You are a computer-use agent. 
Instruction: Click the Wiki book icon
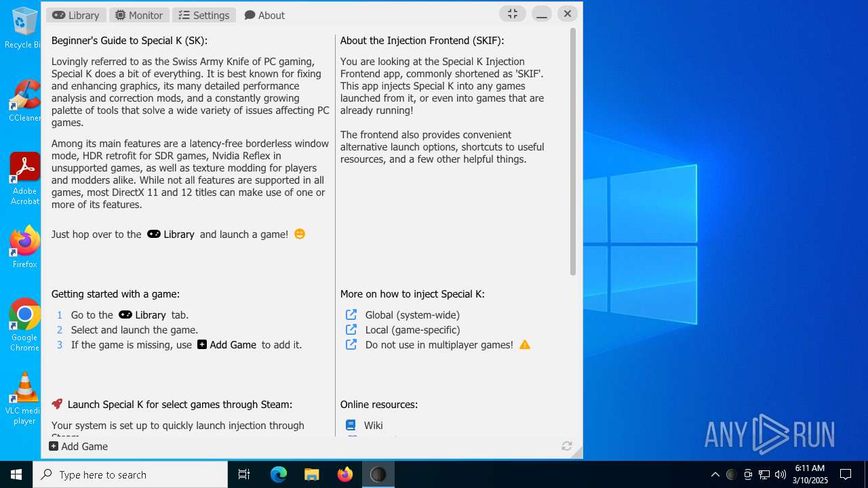tap(351, 425)
